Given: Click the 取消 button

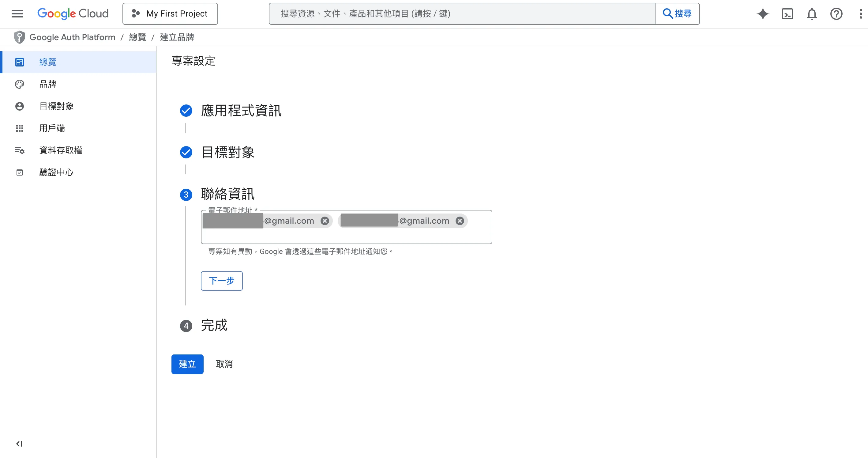Looking at the screenshot, I should (x=224, y=364).
